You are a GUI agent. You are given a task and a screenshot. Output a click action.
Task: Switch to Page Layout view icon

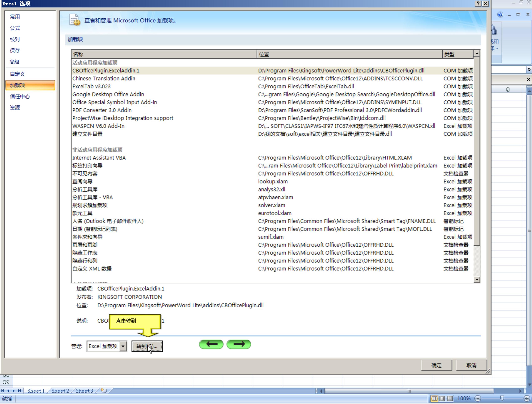point(442,398)
